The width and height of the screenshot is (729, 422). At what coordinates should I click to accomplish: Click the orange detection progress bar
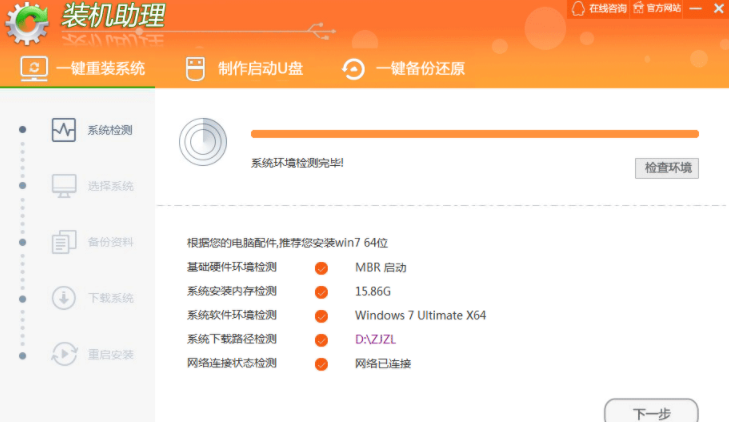pos(474,133)
